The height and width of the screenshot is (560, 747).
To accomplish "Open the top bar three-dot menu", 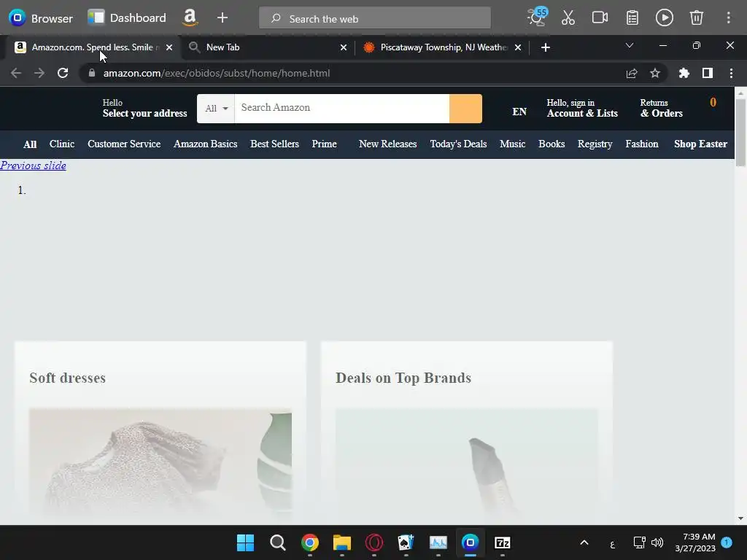I will (729, 18).
